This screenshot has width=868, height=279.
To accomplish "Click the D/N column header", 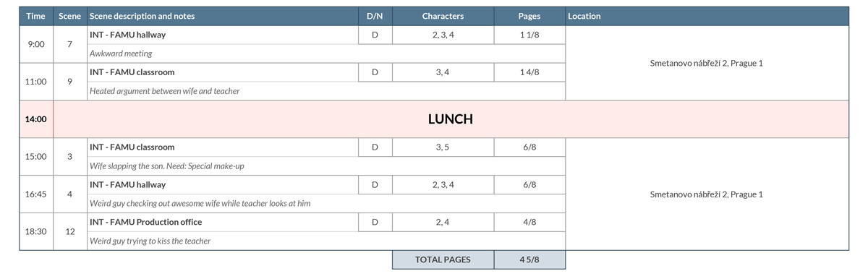I will point(375,16).
